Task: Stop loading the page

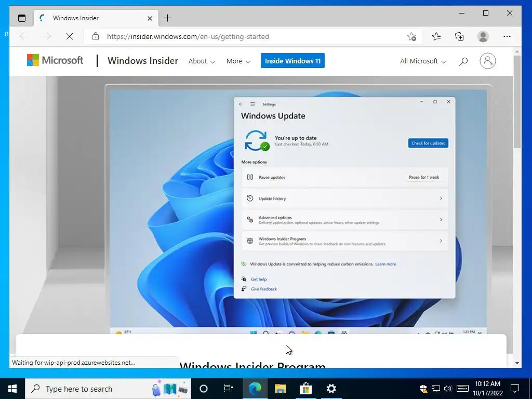Action: point(70,36)
